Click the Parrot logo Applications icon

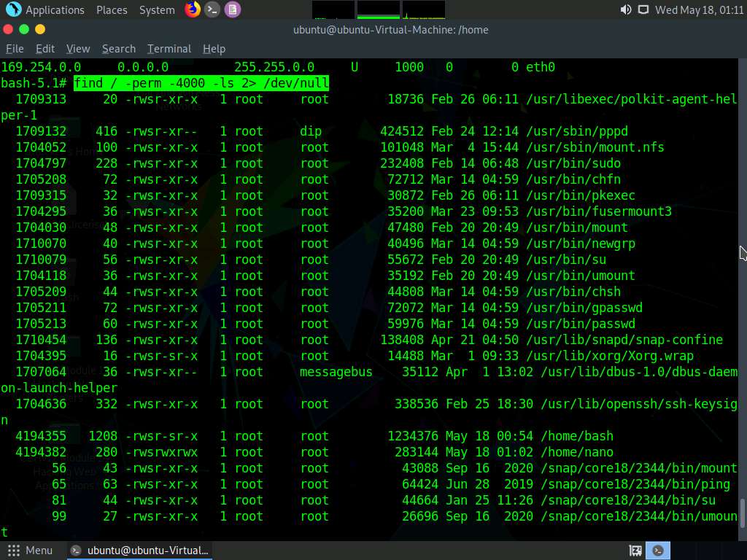pyautogui.click(x=13, y=9)
